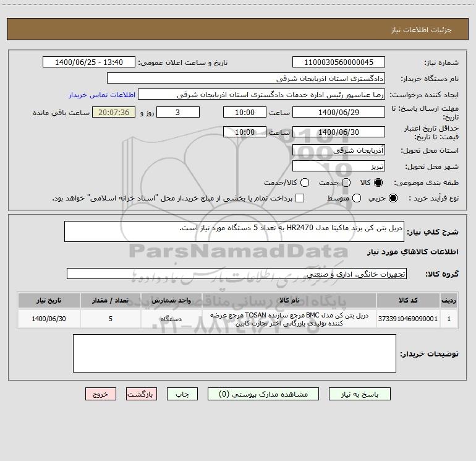
Task: Select the کالا radio button
Action: point(378,183)
